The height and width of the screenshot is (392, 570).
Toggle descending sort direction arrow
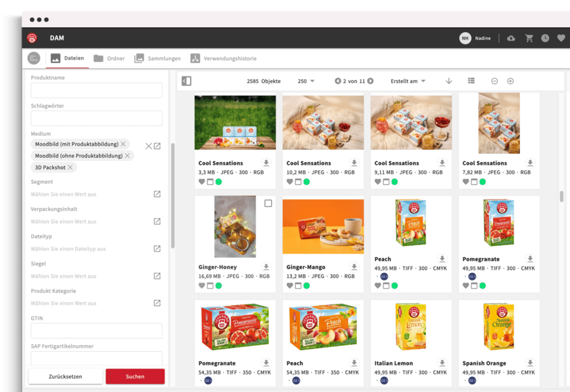449,81
